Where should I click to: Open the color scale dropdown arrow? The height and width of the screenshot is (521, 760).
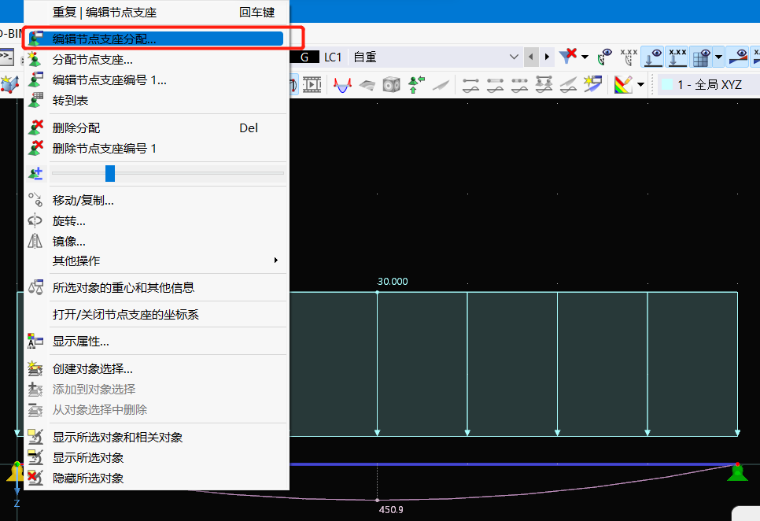coord(640,85)
